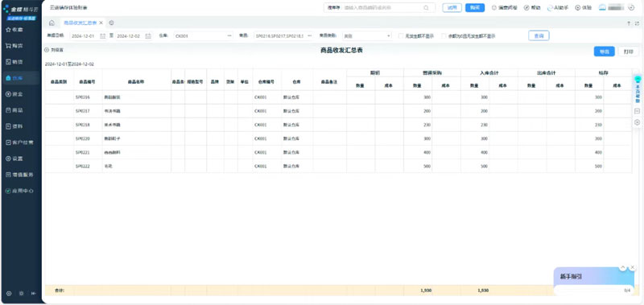Click the 查询 query button

(539, 36)
